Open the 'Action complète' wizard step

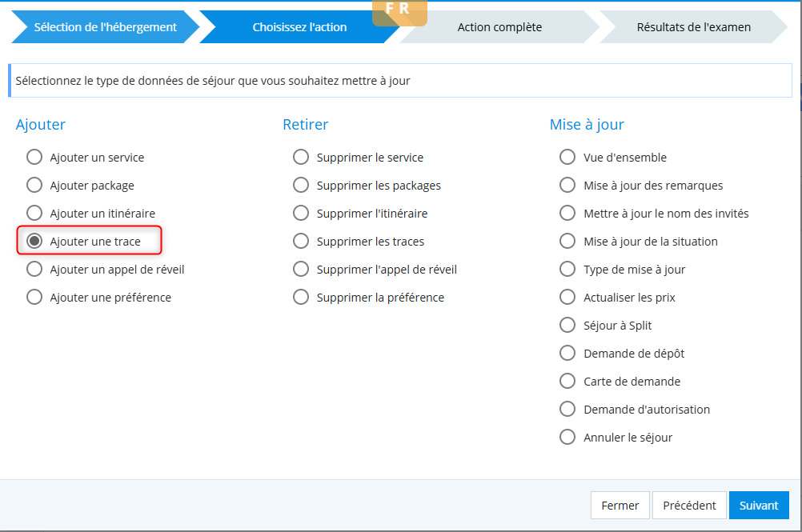tap(499, 27)
